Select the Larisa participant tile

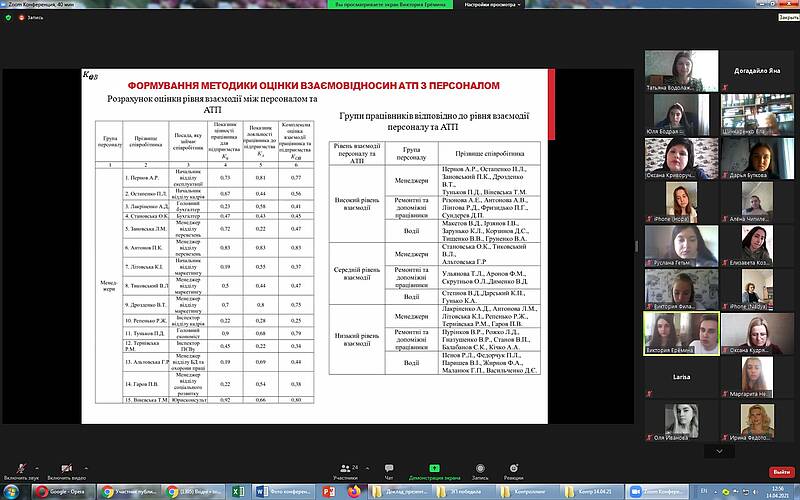(681, 377)
